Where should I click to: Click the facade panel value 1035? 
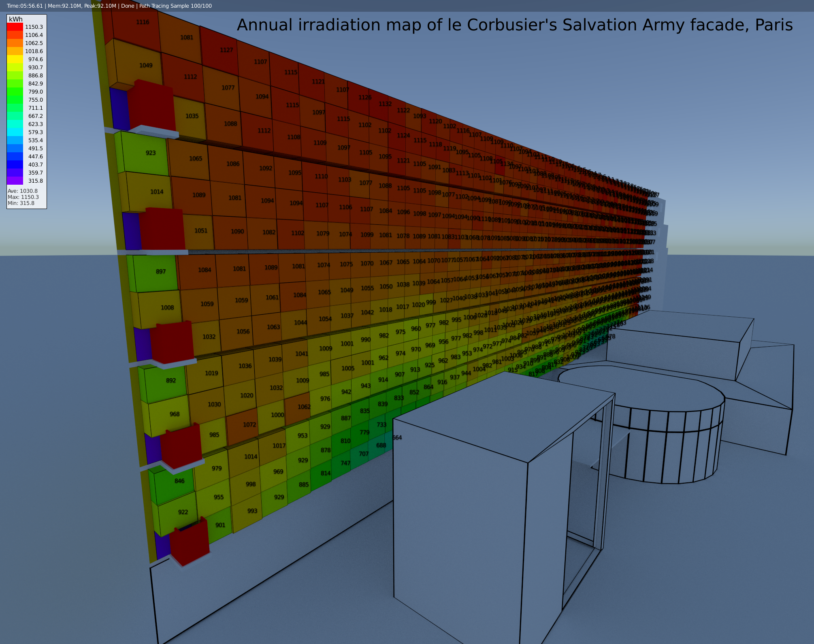click(192, 116)
